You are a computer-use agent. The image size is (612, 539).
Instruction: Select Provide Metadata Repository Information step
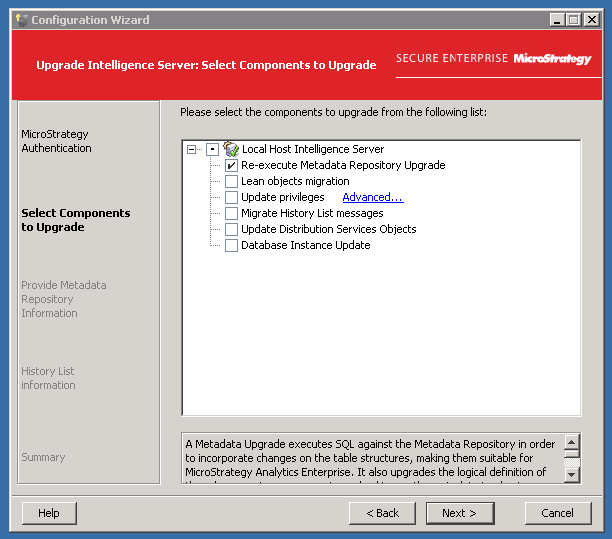pos(64,299)
